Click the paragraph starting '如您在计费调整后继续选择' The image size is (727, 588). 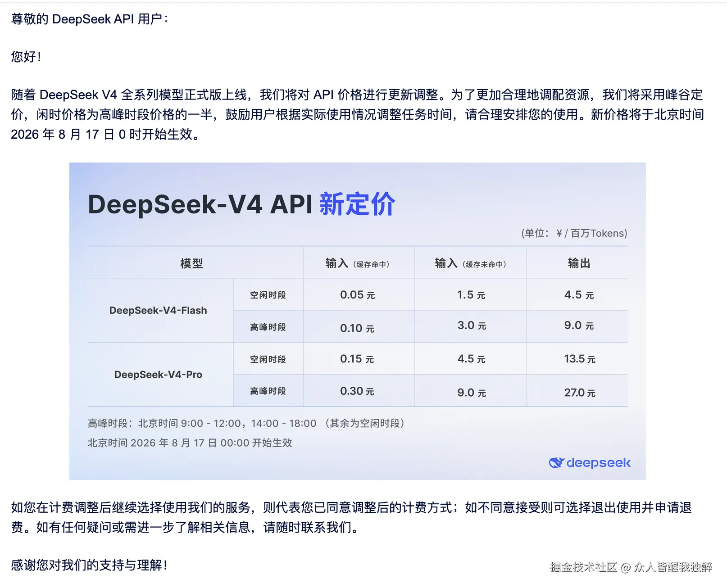(x=351, y=517)
